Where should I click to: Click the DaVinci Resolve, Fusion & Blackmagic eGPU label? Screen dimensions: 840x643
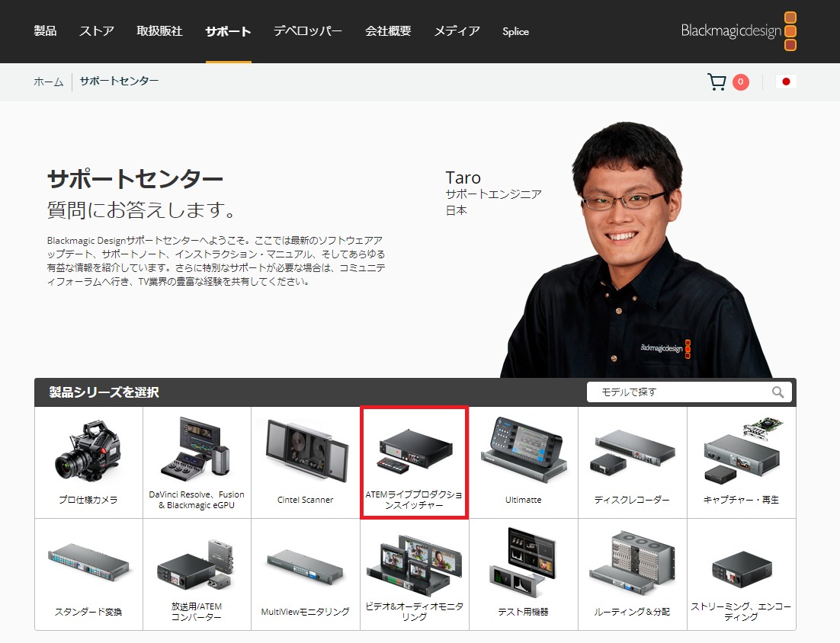pos(197,500)
